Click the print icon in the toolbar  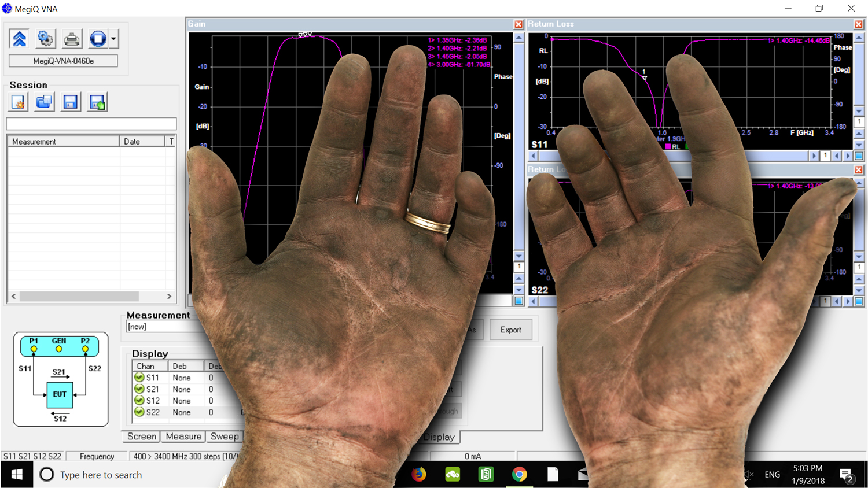coord(71,39)
